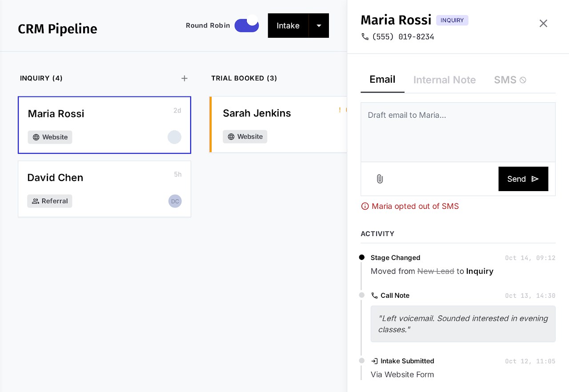Click the "Maria opted out of SMS" message
This screenshot has height=392, width=569.
pyautogui.click(x=415, y=206)
